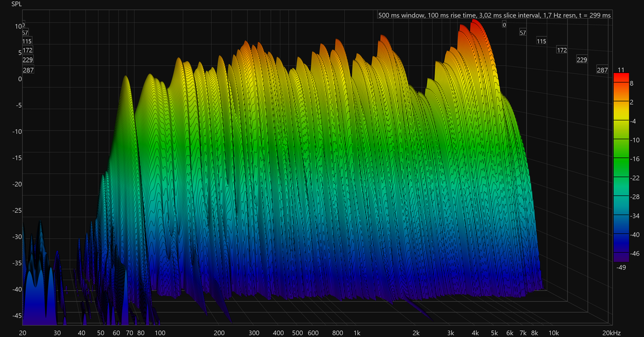Select the 172 ms time marker on right
This screenshot has width=644, height=337.
click(x=562, y=50)
